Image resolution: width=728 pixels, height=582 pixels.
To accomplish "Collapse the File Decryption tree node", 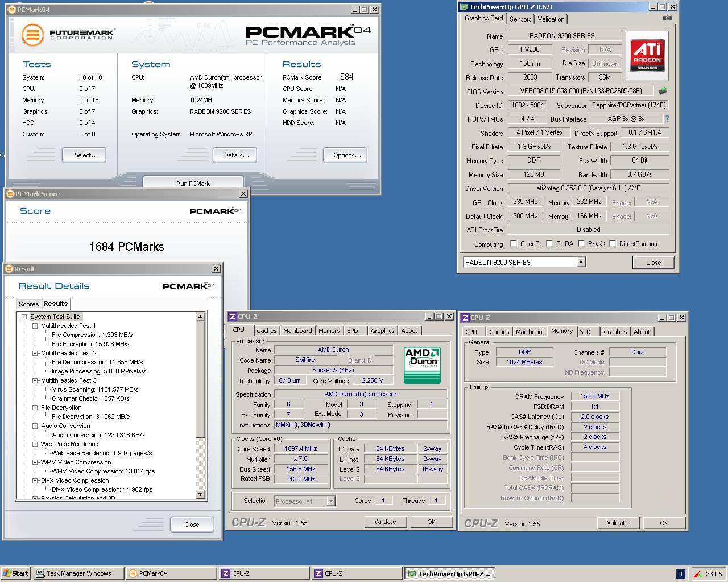I will pos(35,408).
